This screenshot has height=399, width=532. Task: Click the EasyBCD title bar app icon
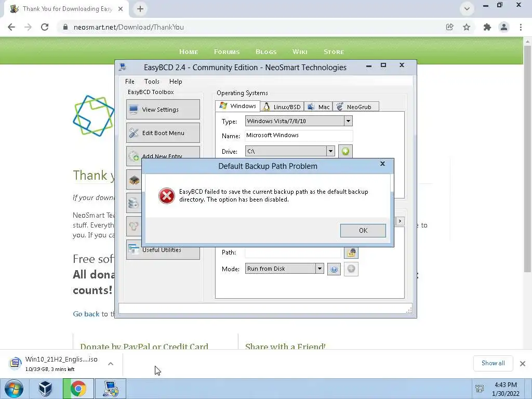(x=123, y=67)
